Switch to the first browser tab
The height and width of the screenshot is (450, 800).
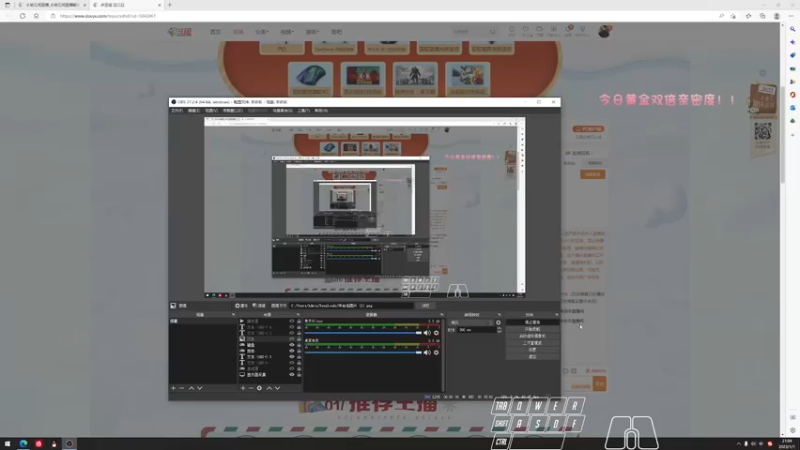click(51, 5)
